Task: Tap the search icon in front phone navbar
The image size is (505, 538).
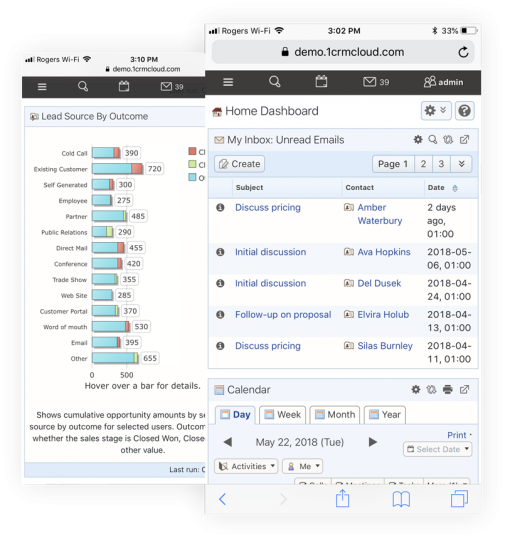Action: coord(274,82)
